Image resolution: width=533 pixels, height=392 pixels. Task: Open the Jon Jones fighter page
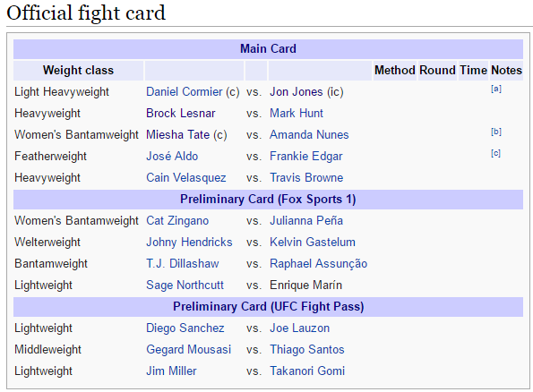297,91
